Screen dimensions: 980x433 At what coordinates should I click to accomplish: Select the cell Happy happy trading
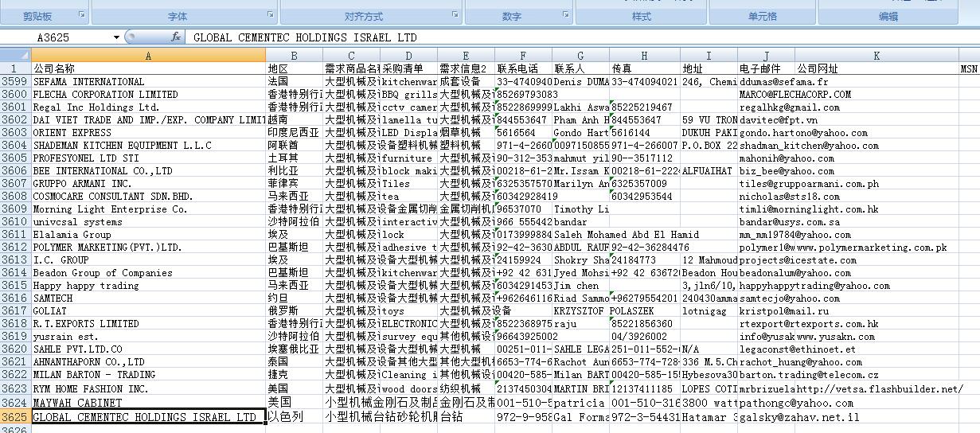(x=148, y=285)
